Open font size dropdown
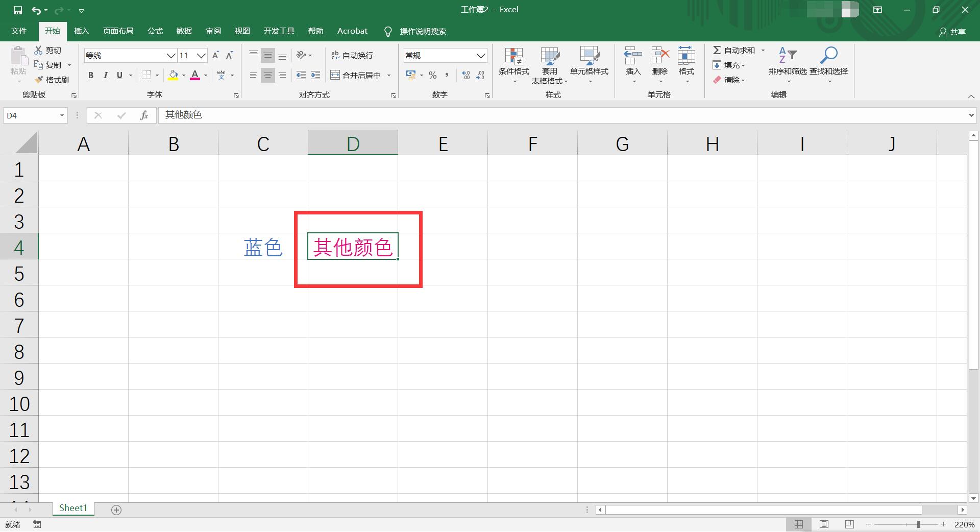 tap(202, 55)
